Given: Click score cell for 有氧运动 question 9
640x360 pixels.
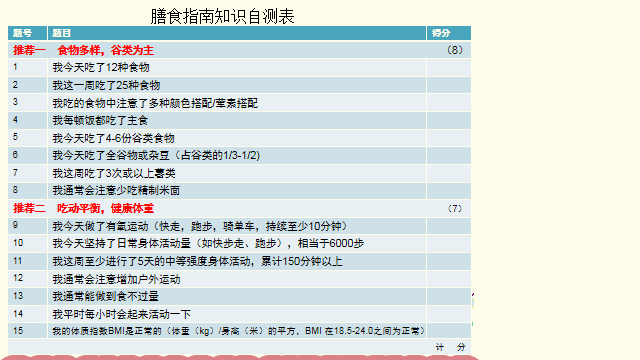Looking at the screenshot, I should [449, 226].
